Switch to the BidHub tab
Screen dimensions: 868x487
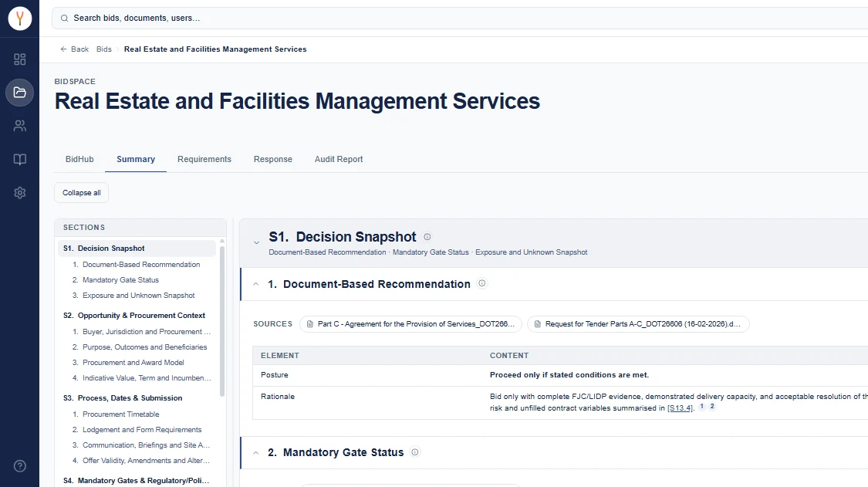pos(79,159)
